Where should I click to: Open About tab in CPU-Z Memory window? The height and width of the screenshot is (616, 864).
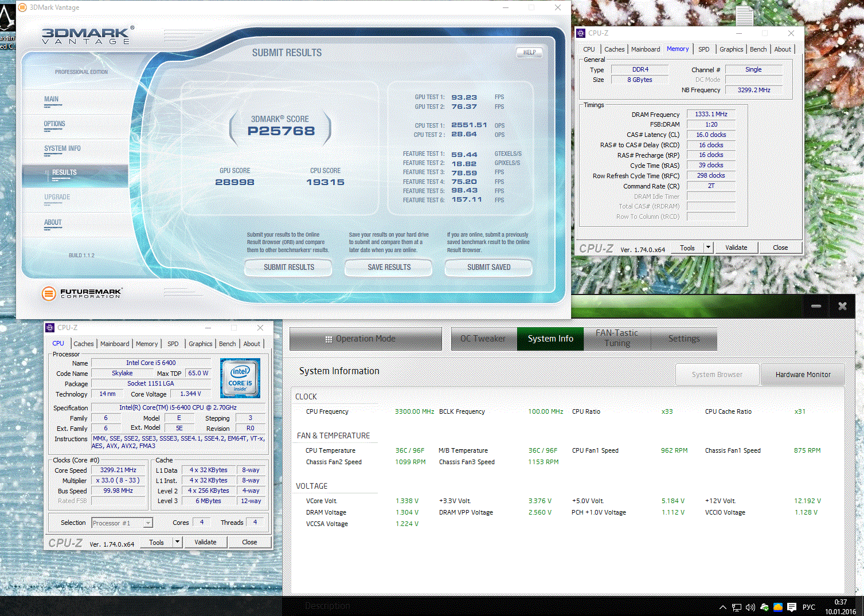[x=783, y=49]
